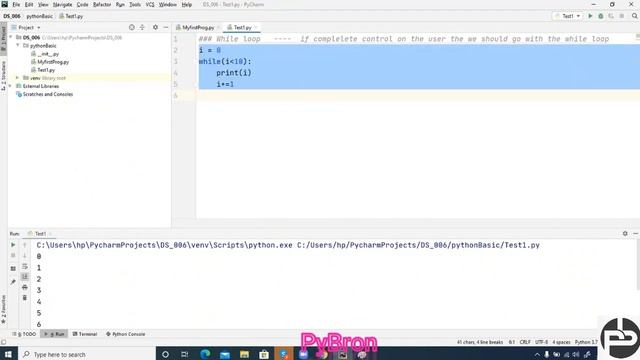
Task: Click Run console vertical scrollbar
Action: pyautogui.click(x=638, y=265)
